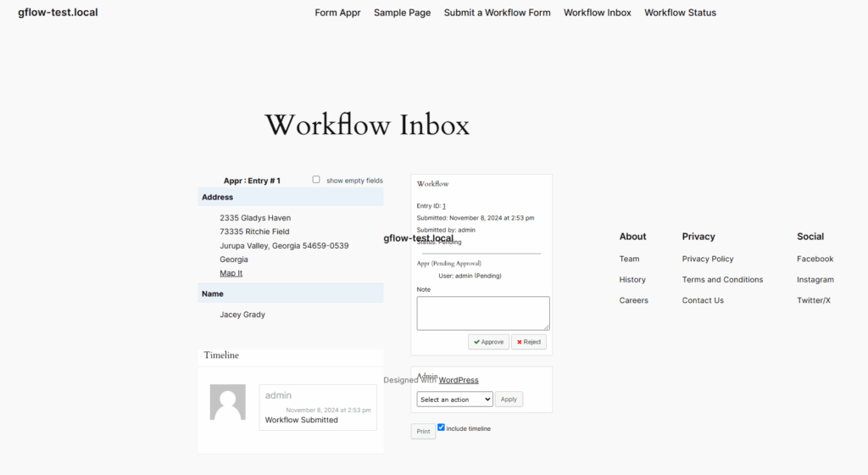Open Submit a Workflow Form page
868x475 pixels.
[x=497, y=13]
